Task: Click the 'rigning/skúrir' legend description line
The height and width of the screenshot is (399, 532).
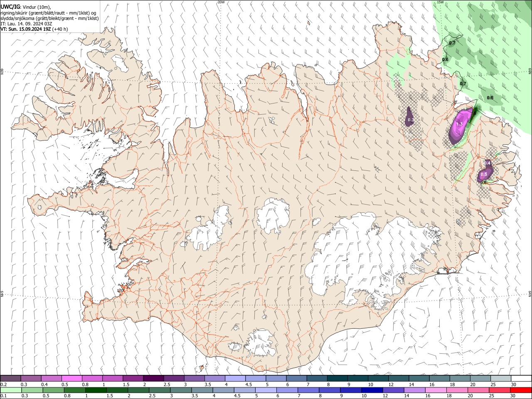Action: coord(48,13)
